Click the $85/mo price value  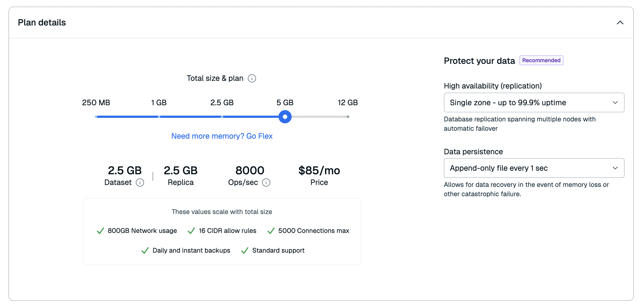(319, 170)
